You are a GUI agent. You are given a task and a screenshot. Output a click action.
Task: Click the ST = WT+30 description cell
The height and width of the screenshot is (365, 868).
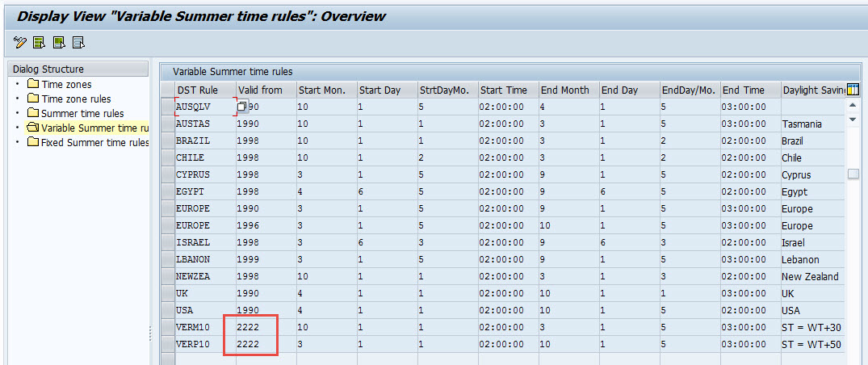tap(812, 327)
